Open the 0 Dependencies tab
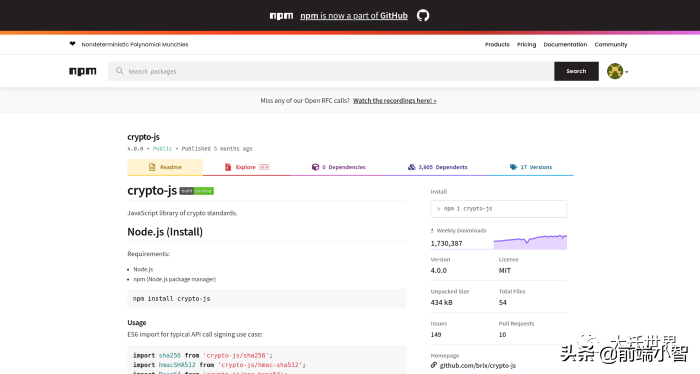 338,167
